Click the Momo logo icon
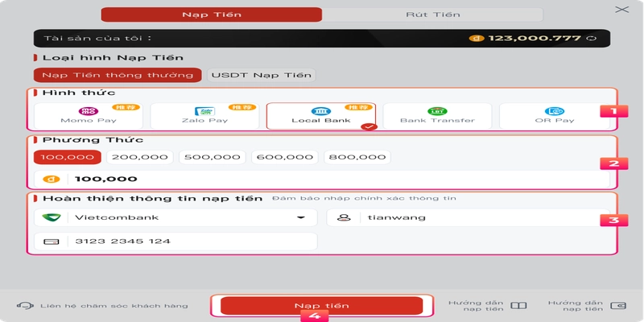644x322 pixels. tap(89, 111)
